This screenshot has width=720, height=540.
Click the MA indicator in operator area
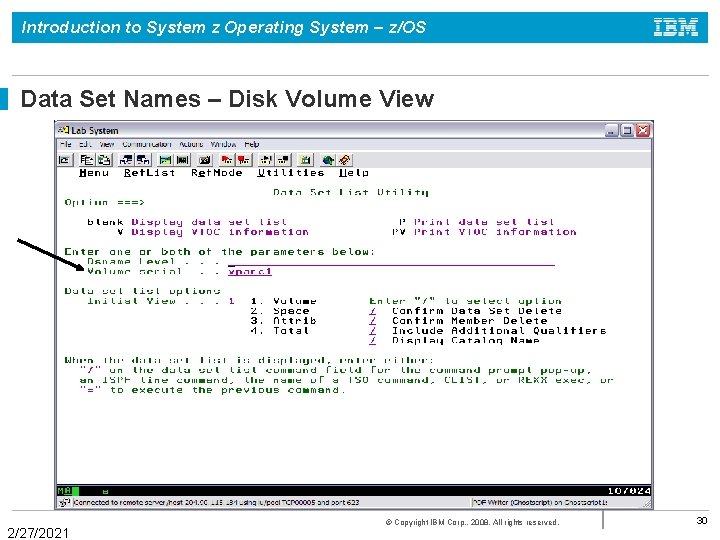64,491
